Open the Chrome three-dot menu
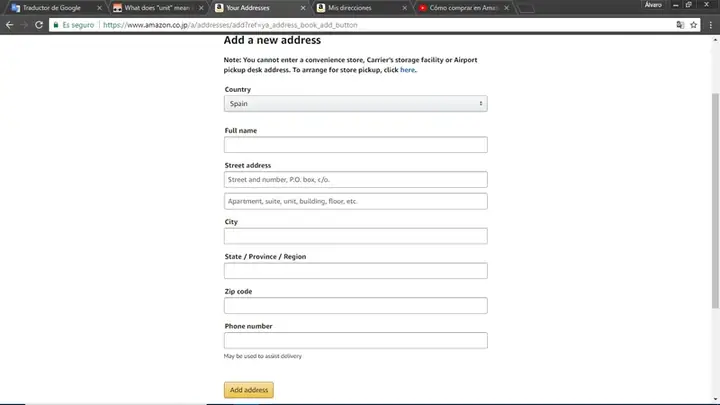The height and width of the screenshot is (405, 720). pyautogui.click(x=710, y=25)
